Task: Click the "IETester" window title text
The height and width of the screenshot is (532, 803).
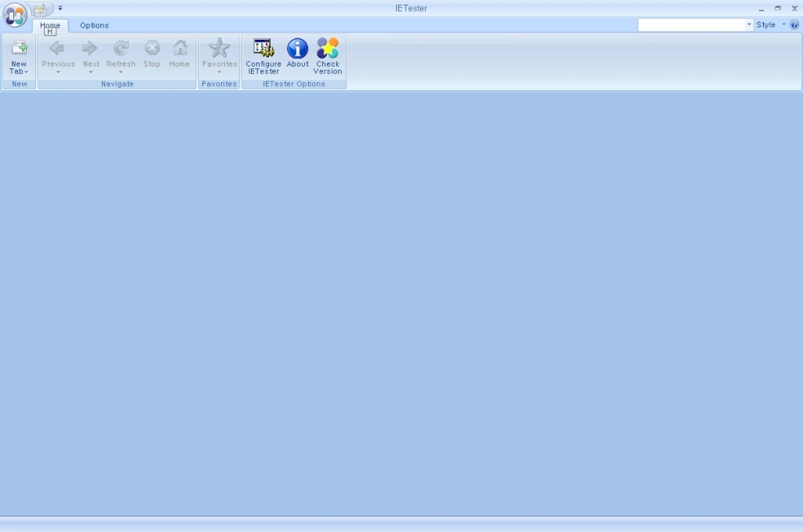Action: point(411,8)
